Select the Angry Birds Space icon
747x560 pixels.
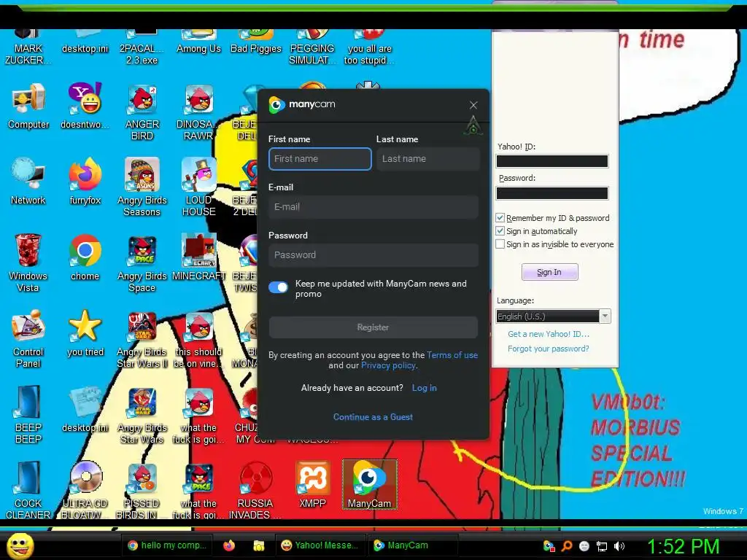pyautogui.click(x=142, y=262)
